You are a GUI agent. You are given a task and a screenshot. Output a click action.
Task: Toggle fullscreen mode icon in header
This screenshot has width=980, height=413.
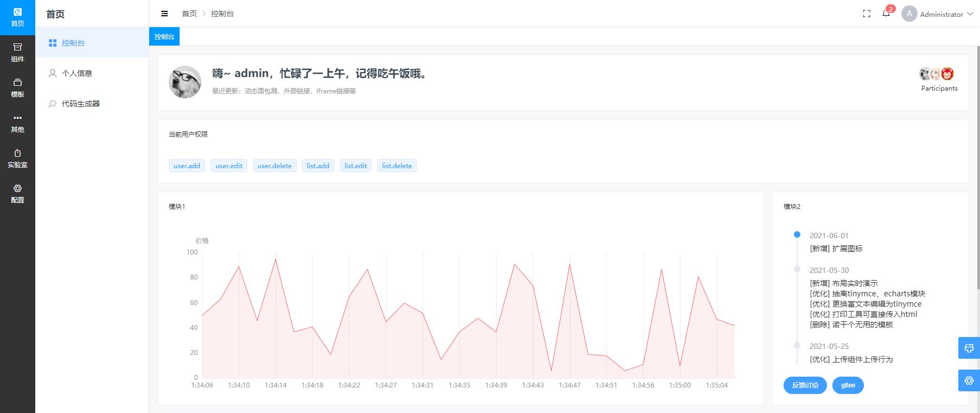pos(867,14)
